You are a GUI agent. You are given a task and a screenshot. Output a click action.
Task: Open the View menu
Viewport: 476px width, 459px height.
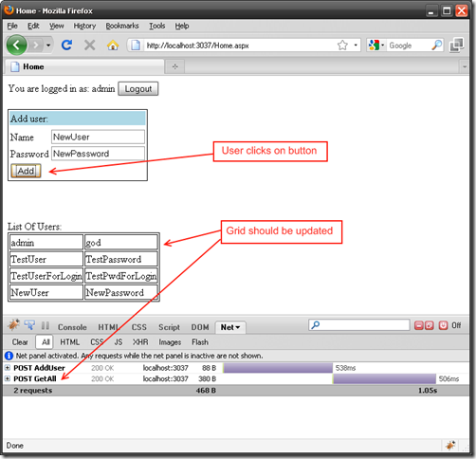[57, 26]
